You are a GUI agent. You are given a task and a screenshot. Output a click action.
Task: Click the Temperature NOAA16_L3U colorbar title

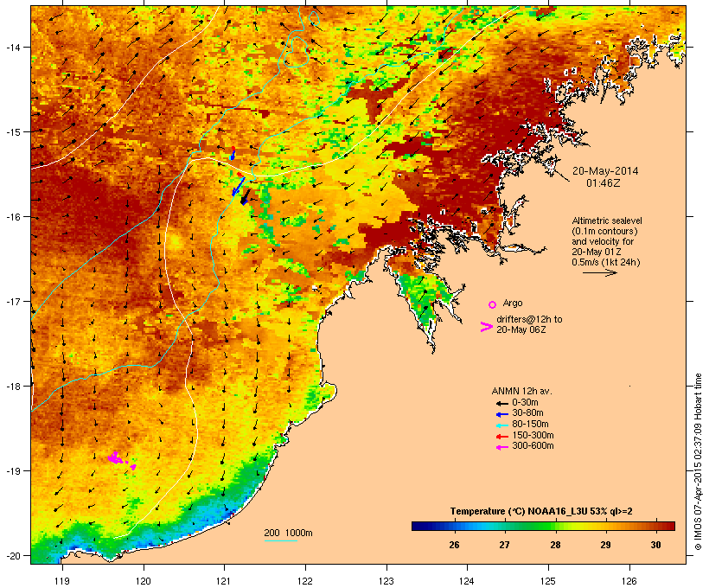(x=540, y=512)
